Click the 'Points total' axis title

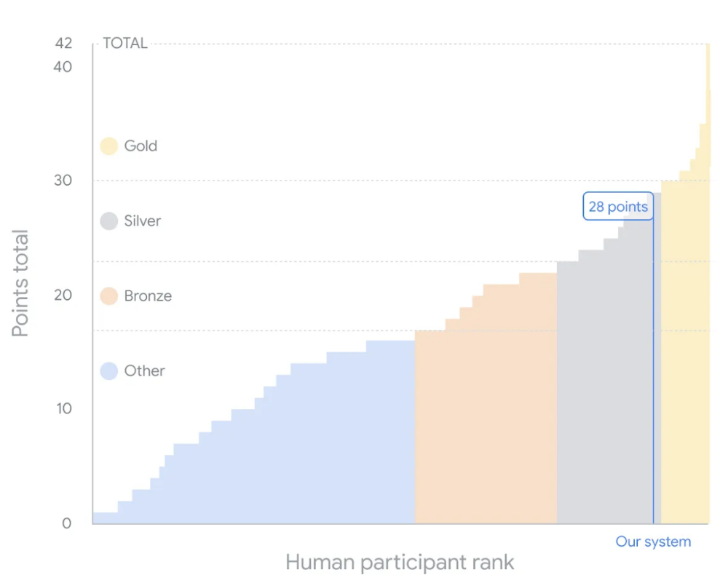(20, 283)
